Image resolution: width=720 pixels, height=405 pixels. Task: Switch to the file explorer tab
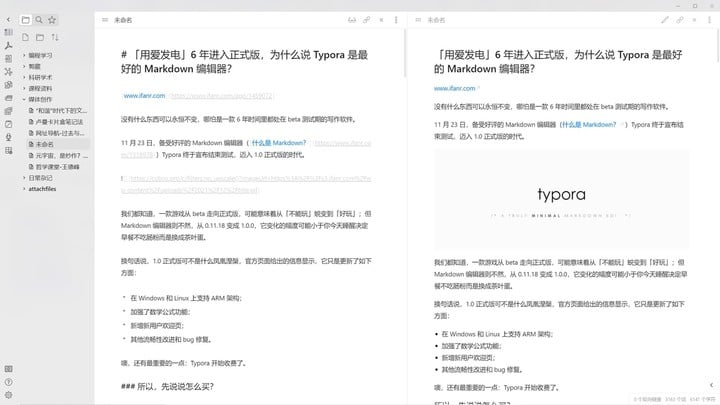(x=26, y=20)
